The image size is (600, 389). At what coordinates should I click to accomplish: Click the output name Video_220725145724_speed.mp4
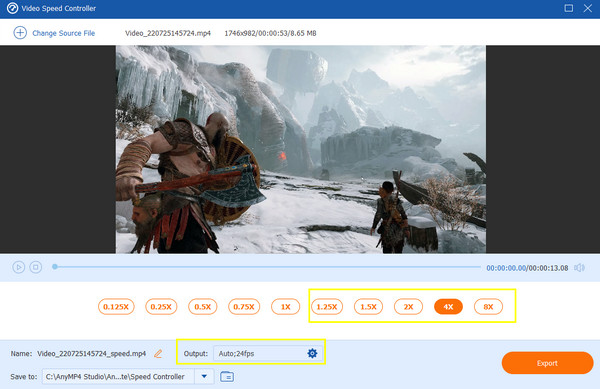91,354
